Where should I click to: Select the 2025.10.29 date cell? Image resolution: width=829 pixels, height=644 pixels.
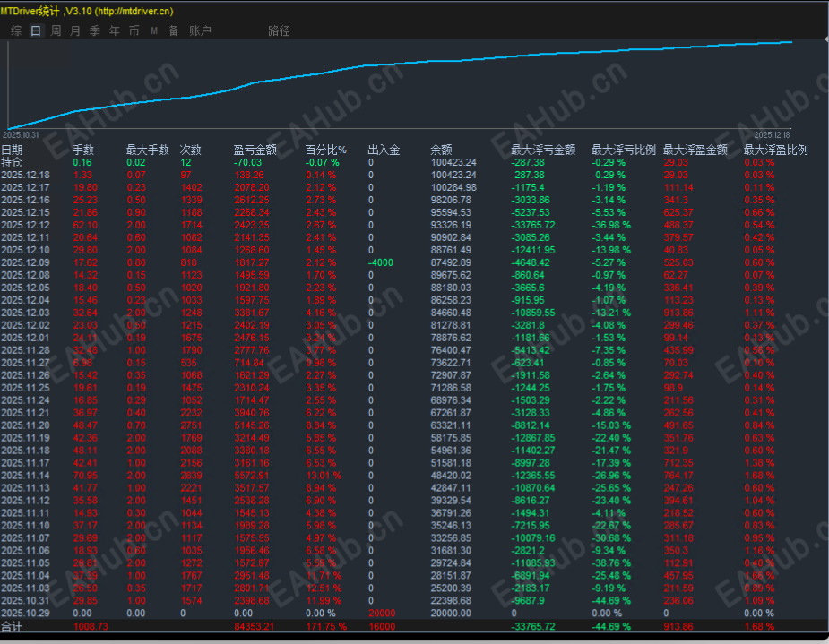[25, 614]
